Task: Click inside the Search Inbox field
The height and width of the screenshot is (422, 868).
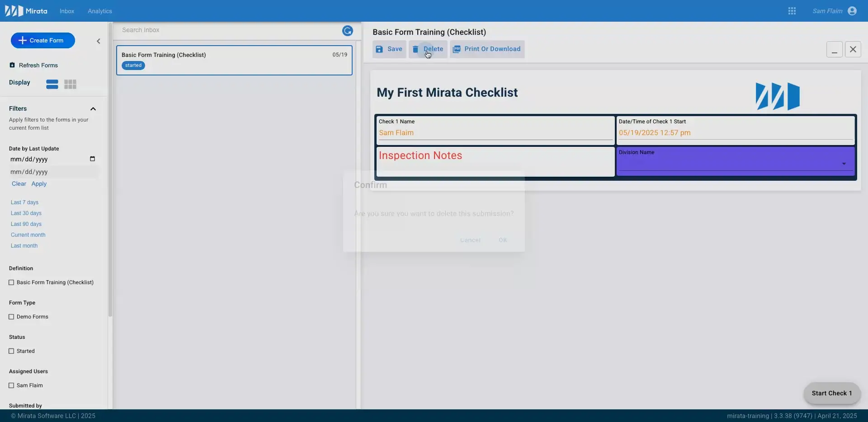Action: pyautogui.click(x=203, y=30)
